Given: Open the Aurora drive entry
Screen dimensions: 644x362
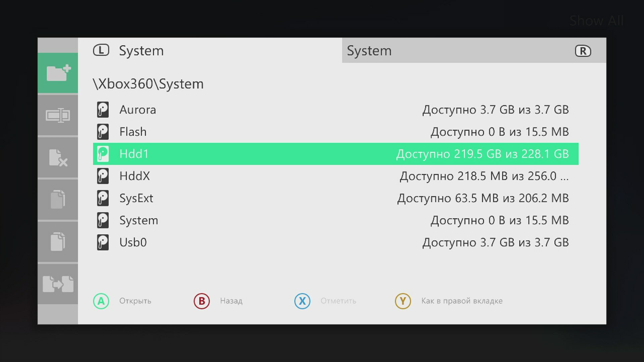Looking at the screenshot, I should click(x=138, y=110).
